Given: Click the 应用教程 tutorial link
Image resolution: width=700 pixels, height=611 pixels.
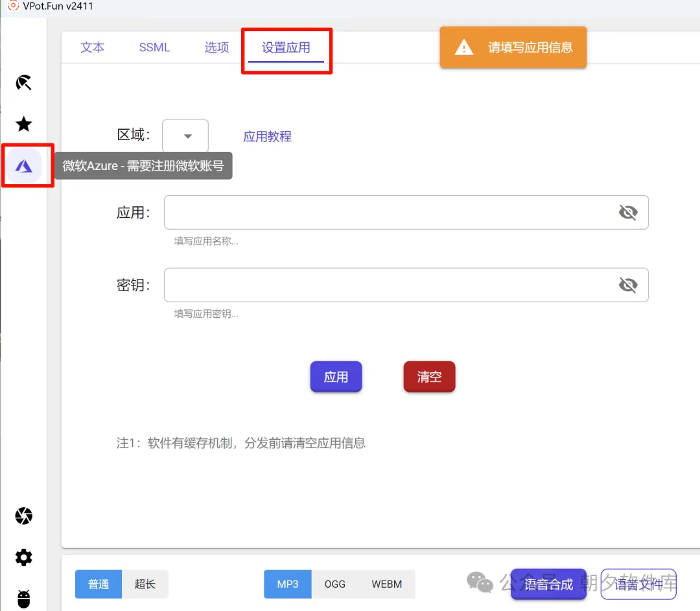Looking at the screenshot, I should (267, 136).
